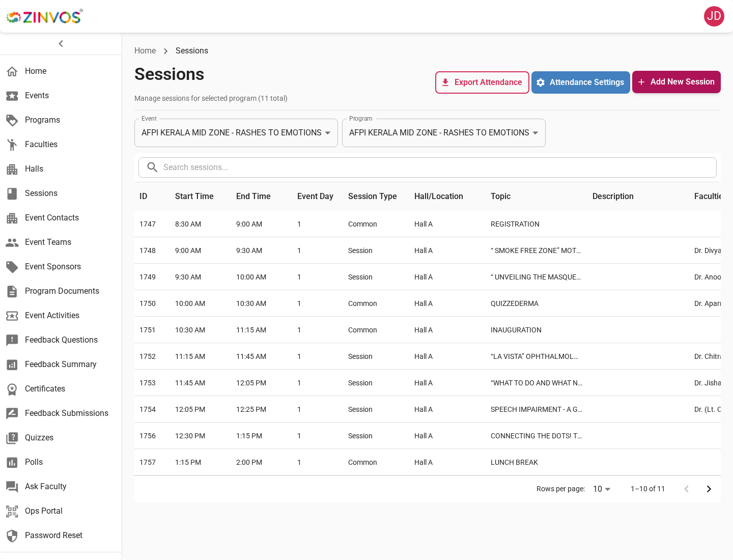Viewport: 733px width, 560px height.
Task: Click the Events star ticket icon
Action: 12,96
